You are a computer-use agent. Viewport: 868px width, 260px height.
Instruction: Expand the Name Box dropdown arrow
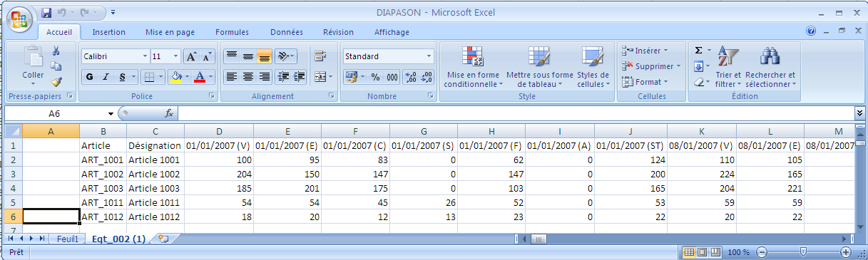[111, 114]
